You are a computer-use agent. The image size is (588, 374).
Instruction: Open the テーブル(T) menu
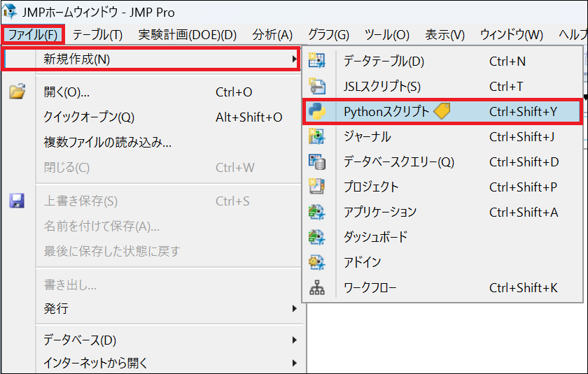click(x=97, y=34)
